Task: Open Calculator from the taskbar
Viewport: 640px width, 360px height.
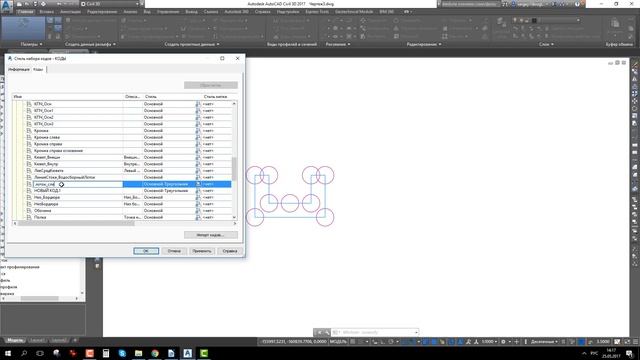Action: click(x=106, y=353)
